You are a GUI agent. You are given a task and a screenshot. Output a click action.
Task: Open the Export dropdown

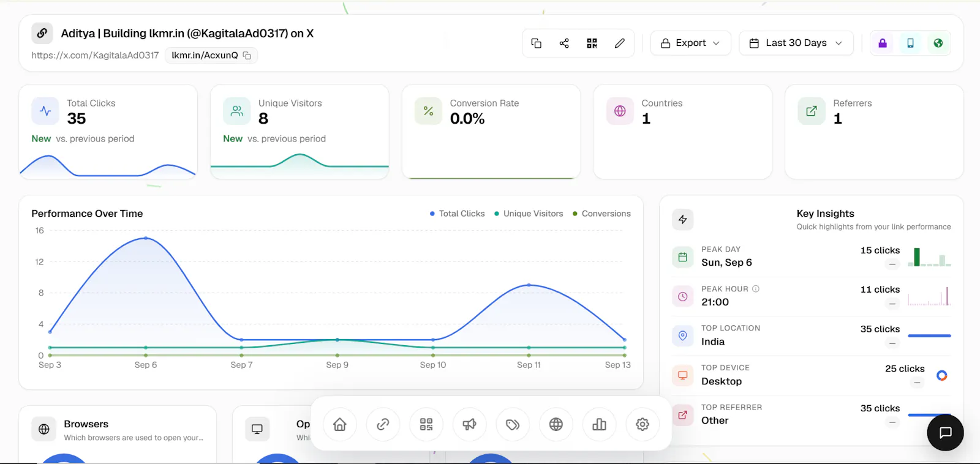[x=690, y=43]
